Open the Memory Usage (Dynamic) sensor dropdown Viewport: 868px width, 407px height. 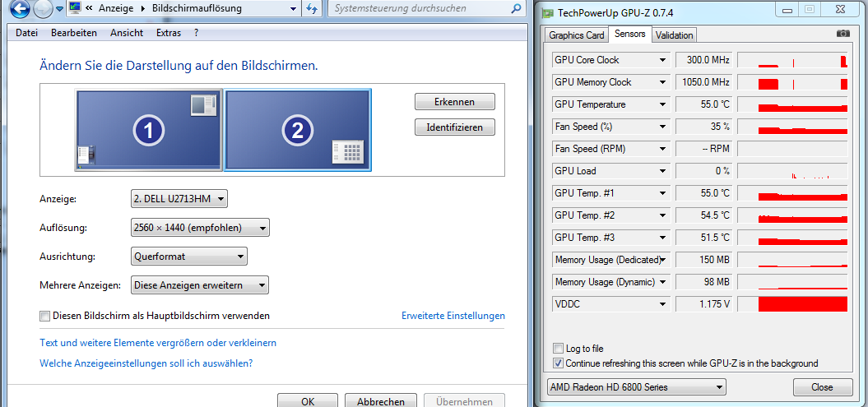(x=662, y=282)
